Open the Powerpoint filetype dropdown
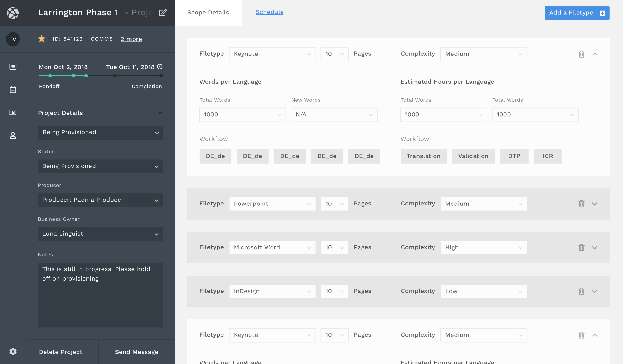The image size is (623, 364). coord(272,204)
